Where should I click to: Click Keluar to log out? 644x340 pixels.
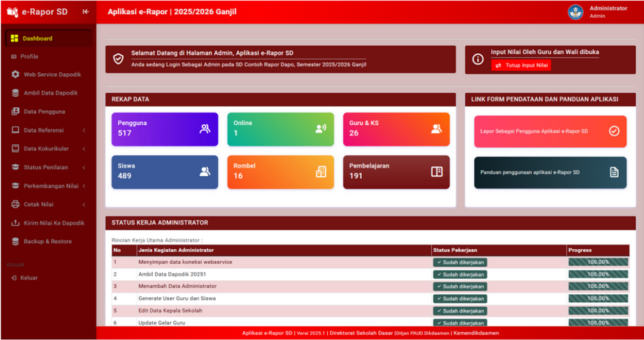pos(30,278)
